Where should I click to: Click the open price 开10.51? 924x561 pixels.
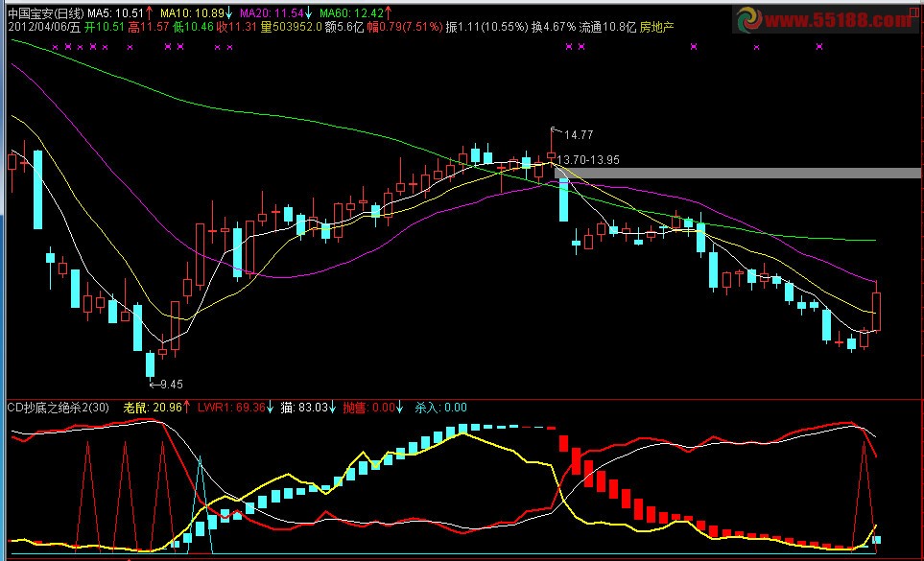(105, 27)
